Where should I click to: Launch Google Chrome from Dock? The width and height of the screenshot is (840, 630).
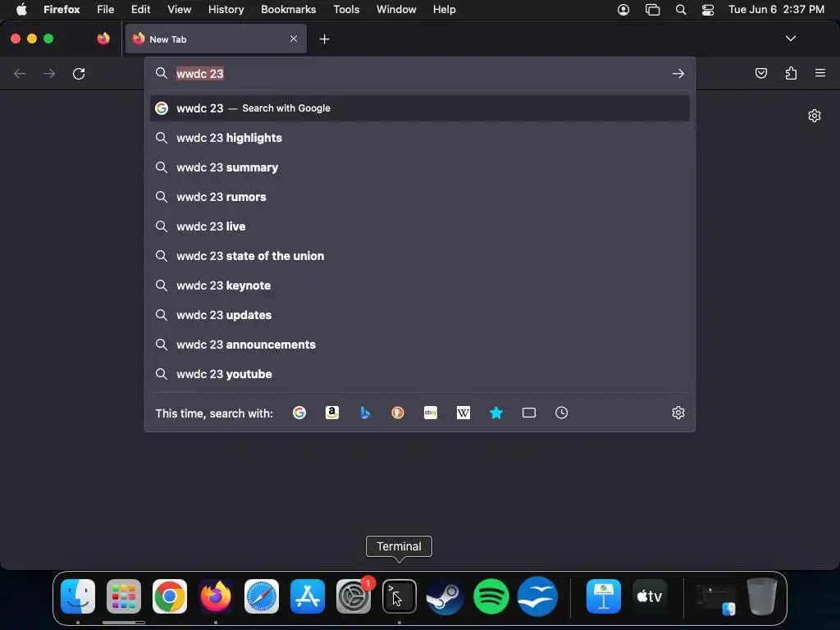[x=170, y=596]
